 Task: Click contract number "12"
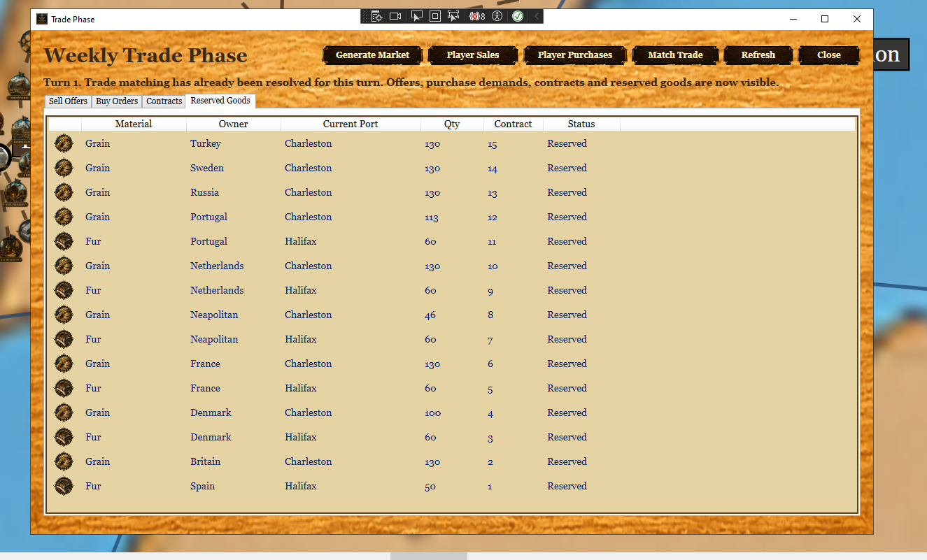[x=493, y=217]
